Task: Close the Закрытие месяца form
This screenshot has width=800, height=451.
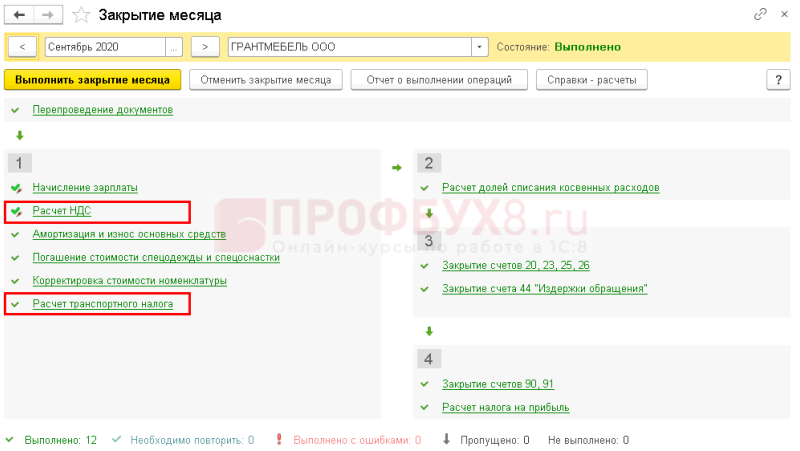Action: [x=784, y=14]
